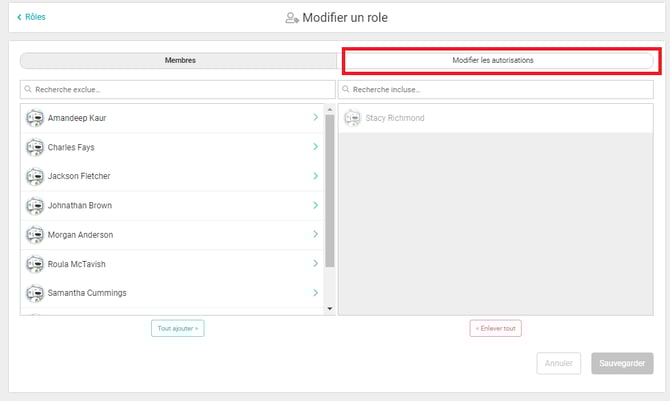Click Roula McTavish's avatar icon

35,264
